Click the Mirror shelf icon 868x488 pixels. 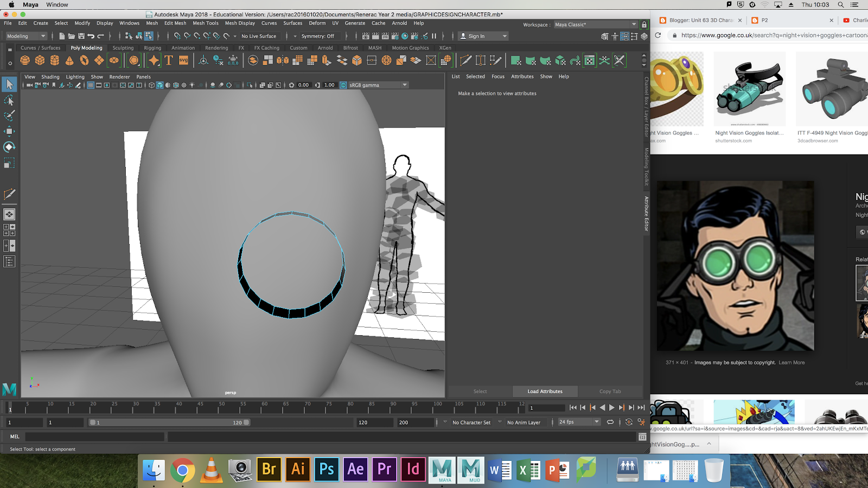[283, 61]
